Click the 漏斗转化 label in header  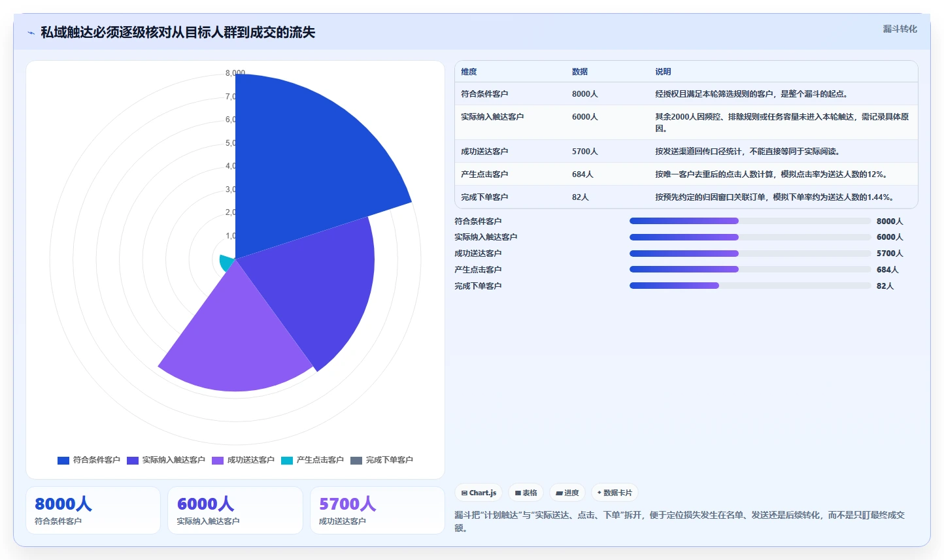[900, 29]
